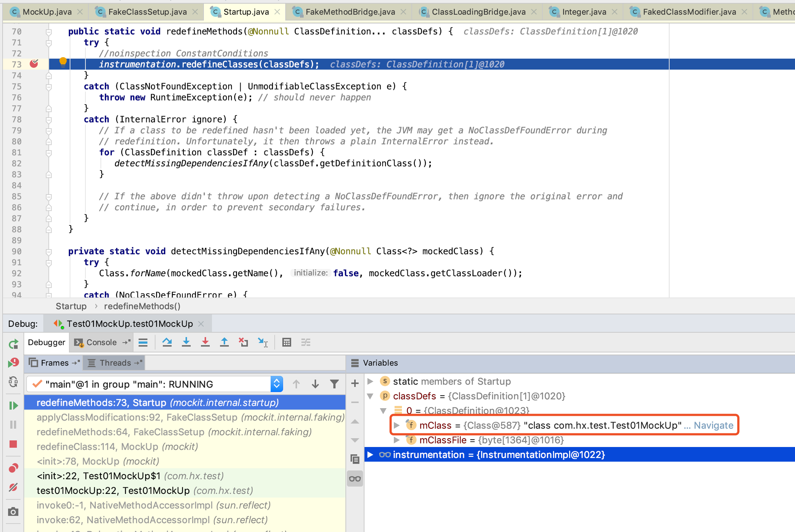Stop debugging with red square
Image resolution: width=795 pixels, height=532 pixels.
[13, 444]
